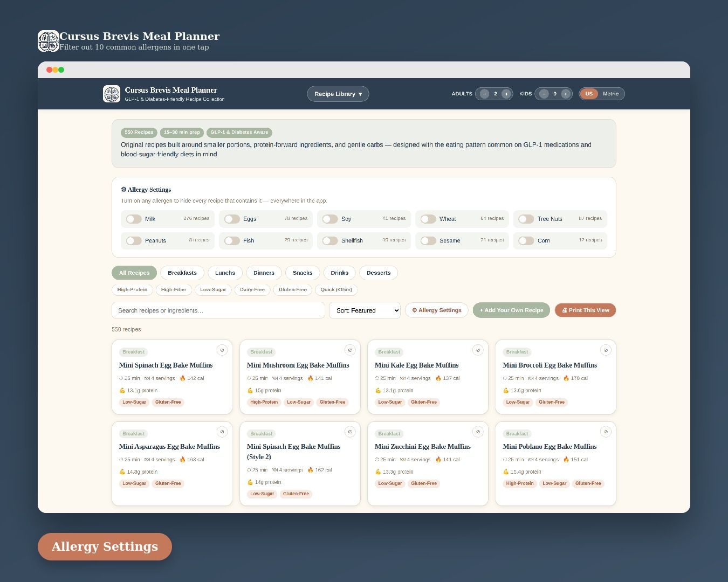Decrease the kids count with the minus button

[x=544, y=94]
